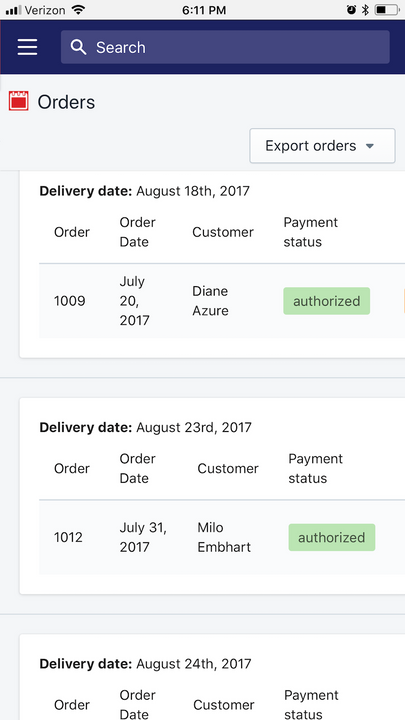Viewport: 405px width, 720px height.
Task: Click the Export orders button
Action: 322,146
